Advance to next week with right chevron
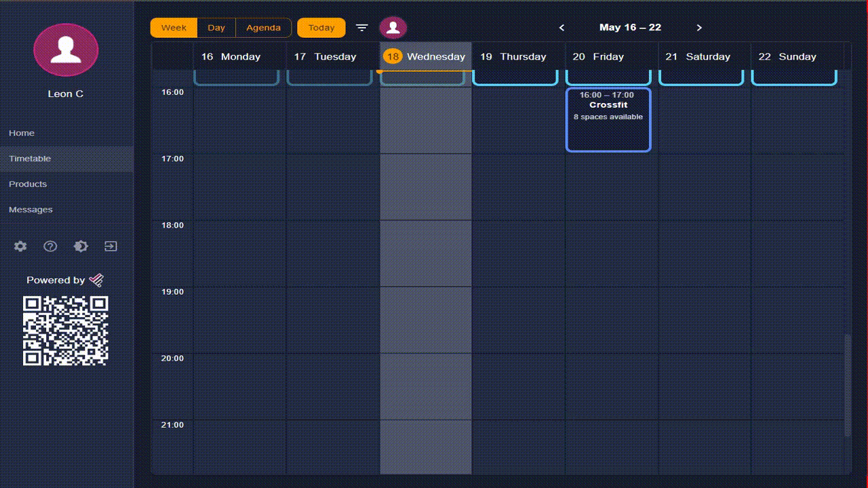868x488 pixels. (699, 28)
